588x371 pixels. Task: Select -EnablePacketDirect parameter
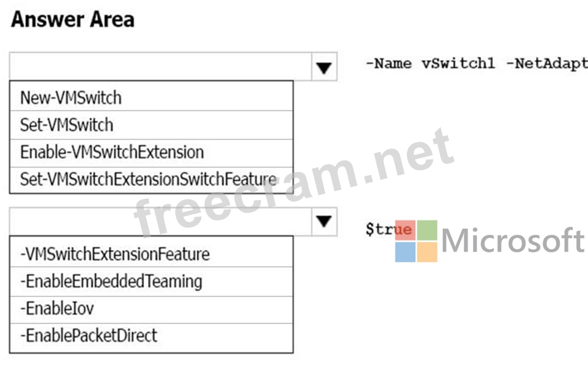[x=151, y=336]
